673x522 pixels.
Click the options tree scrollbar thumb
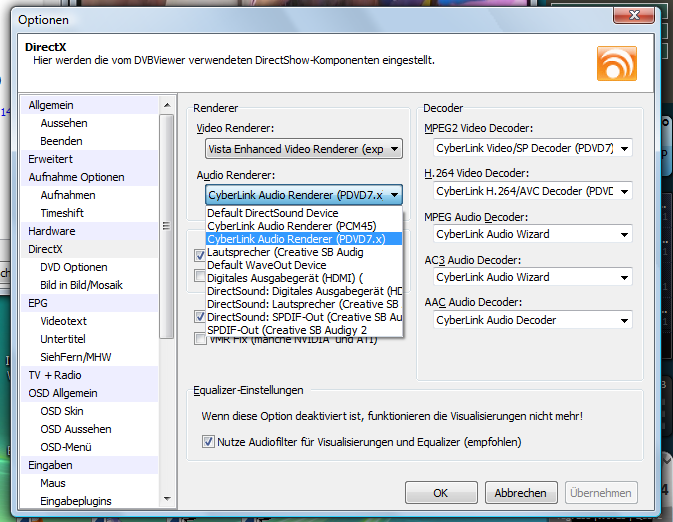click(x=167, y=226)
